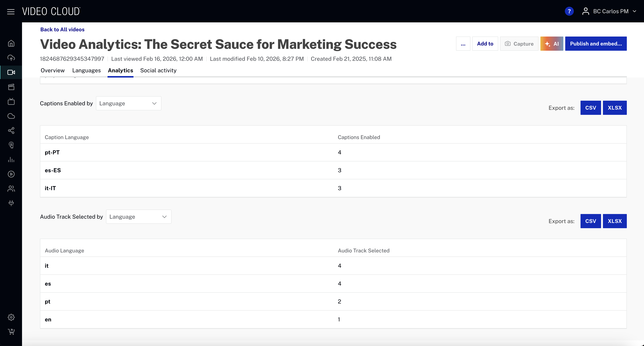The image size is (644, 346).
Task: Click the help question mark button
Action: (569, 11)
